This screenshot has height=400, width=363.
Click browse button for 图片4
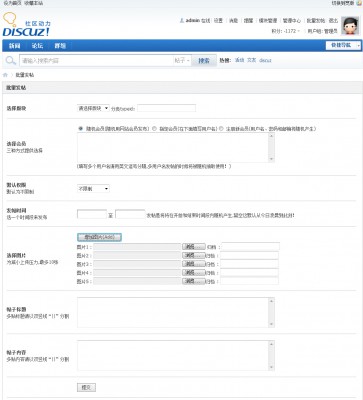point(194,273)
